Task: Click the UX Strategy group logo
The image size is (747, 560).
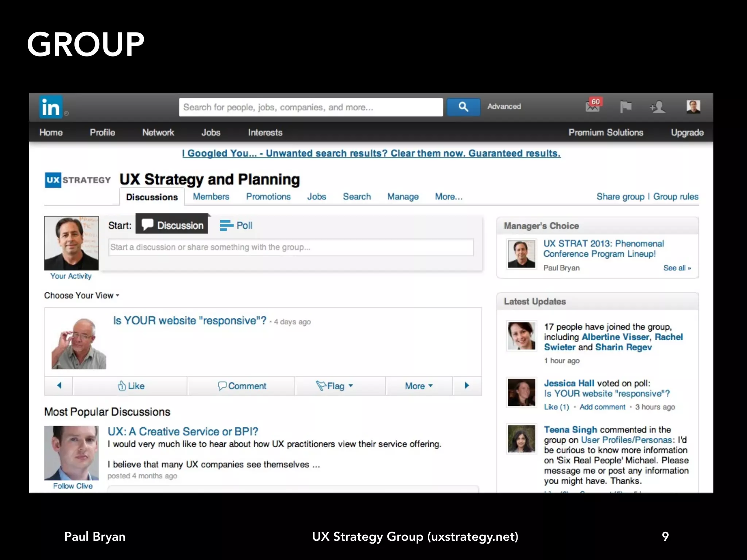Action: pos(78,180)
